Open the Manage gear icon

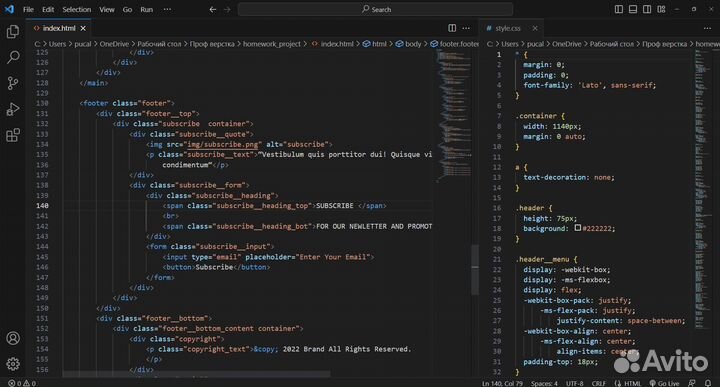coord(13,364)
